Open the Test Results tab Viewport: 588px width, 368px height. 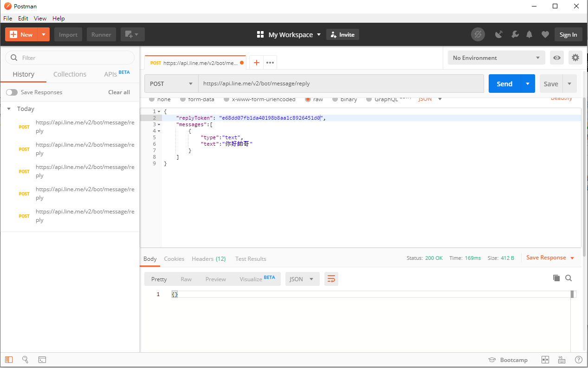251,259
